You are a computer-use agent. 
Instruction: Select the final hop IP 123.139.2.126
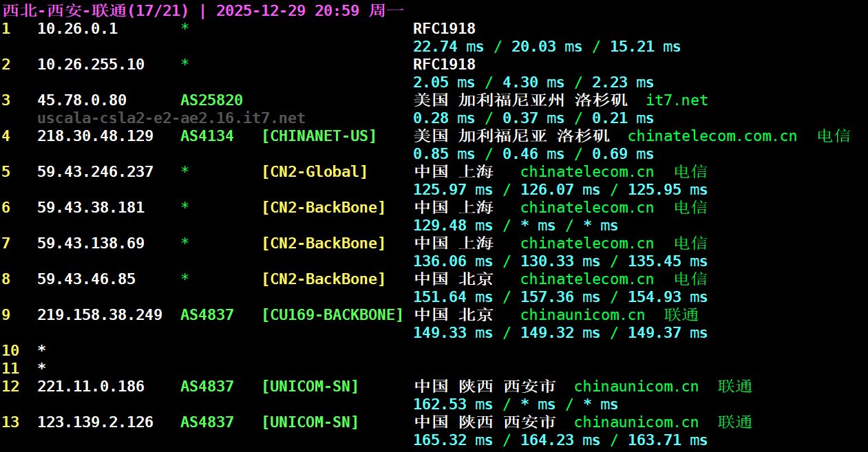tap(95, 422)
